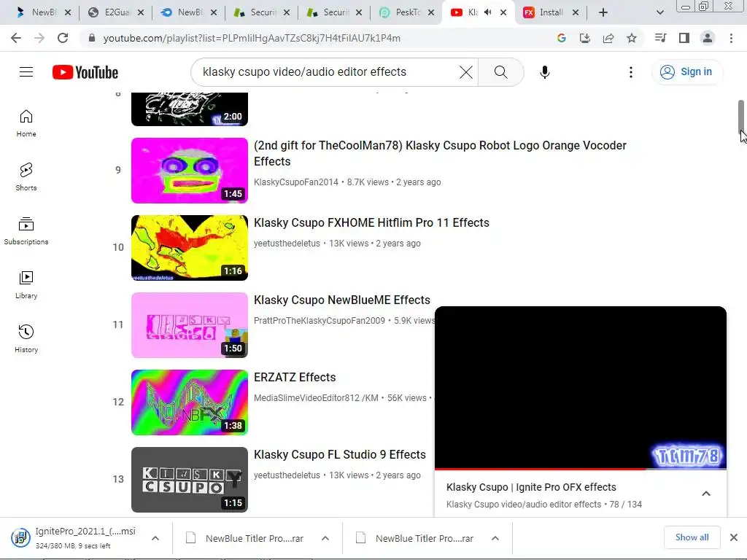Play video 9 thumbnail with 1:45 duration
Image resolution: width=747 pixels, height=560 pixels.
[190, 171]
